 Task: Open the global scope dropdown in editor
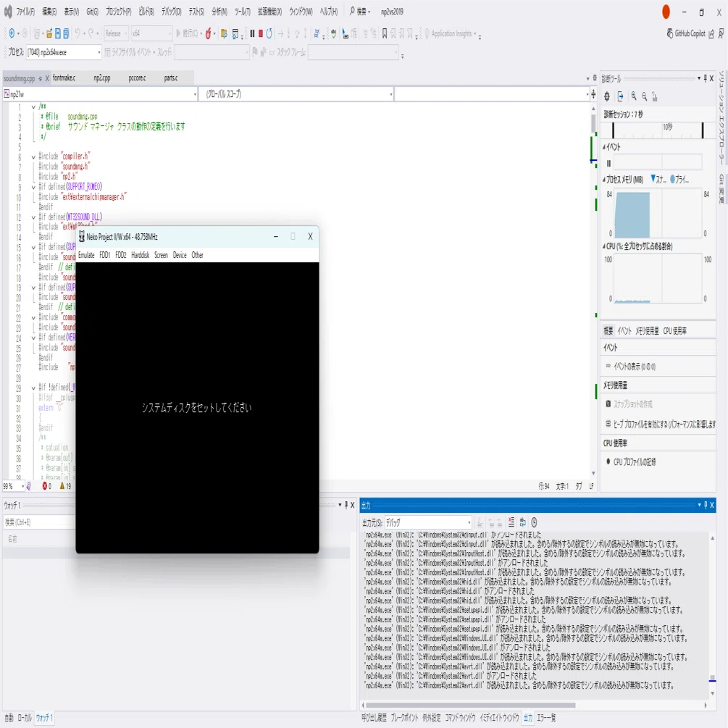[x=296, y=94]
